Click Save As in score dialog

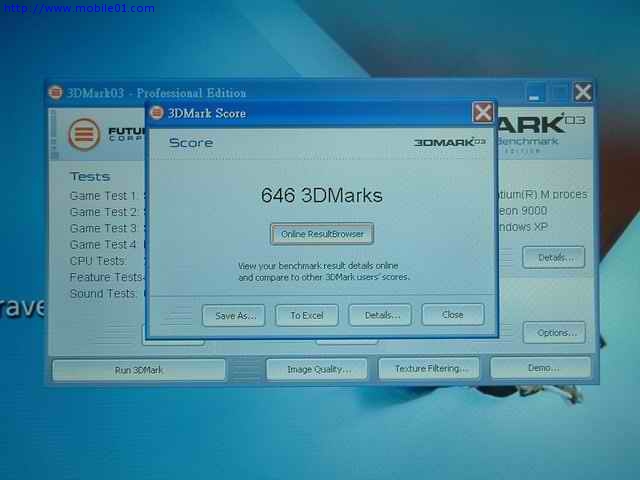click(233, 316)
